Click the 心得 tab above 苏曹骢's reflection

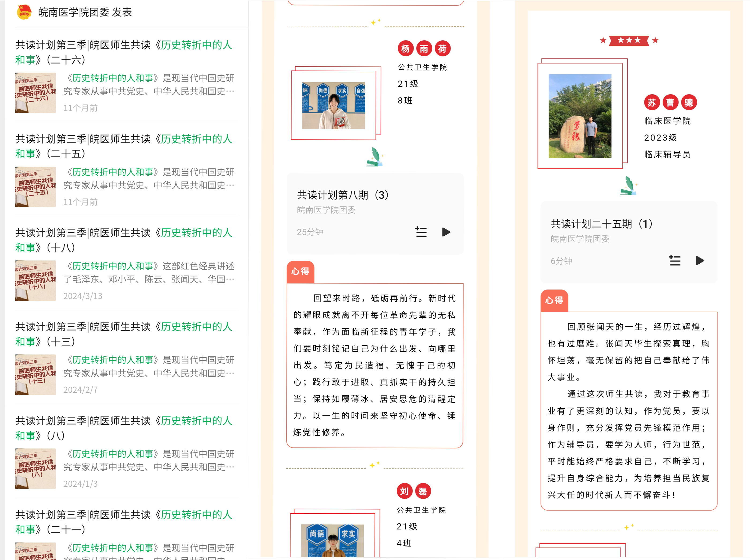(x=554, y=301)
